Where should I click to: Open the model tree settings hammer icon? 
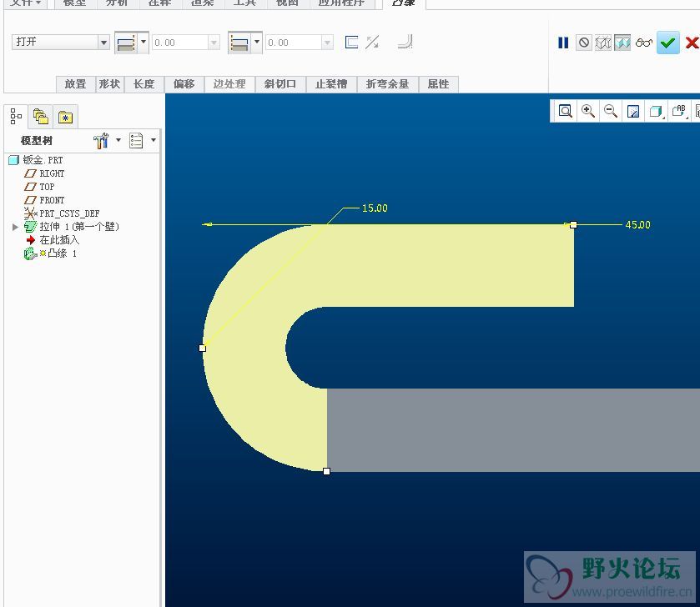[102, 141]
